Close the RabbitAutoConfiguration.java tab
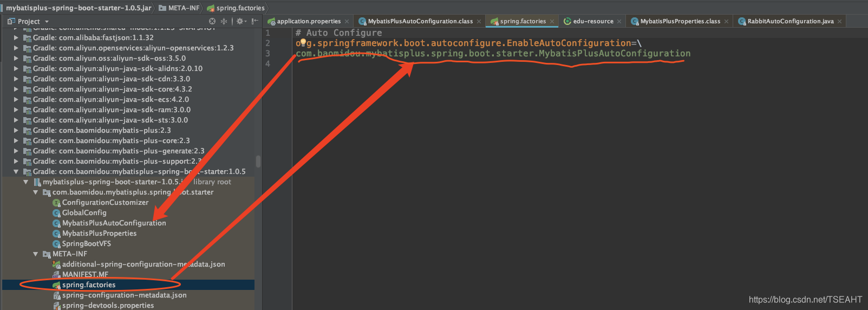The height and width of the screenshot is (310, 868). pyautogui.click(x=839, y=22)
